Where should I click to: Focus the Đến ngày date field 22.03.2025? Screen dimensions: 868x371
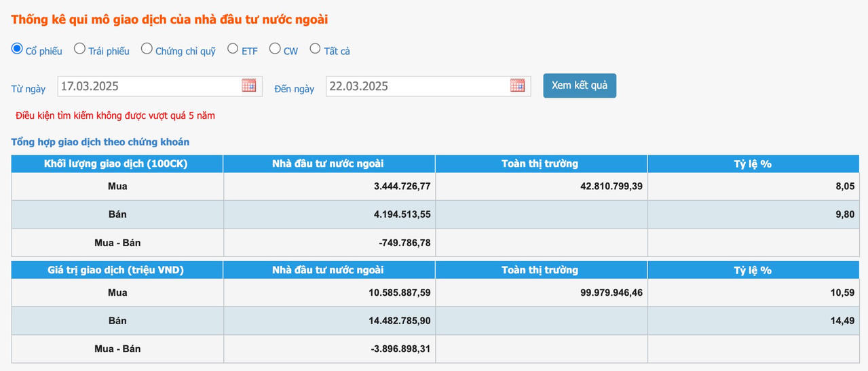click(417, 86)
